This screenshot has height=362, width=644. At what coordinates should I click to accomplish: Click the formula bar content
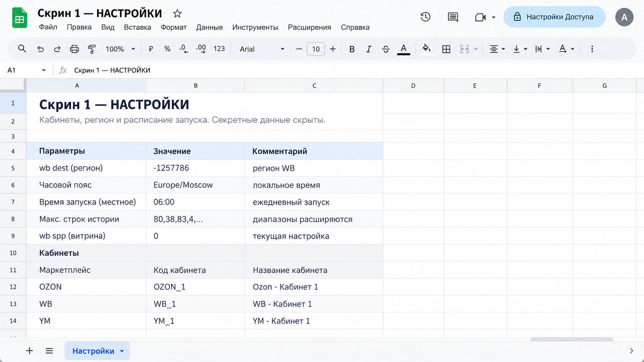(112, 70)
